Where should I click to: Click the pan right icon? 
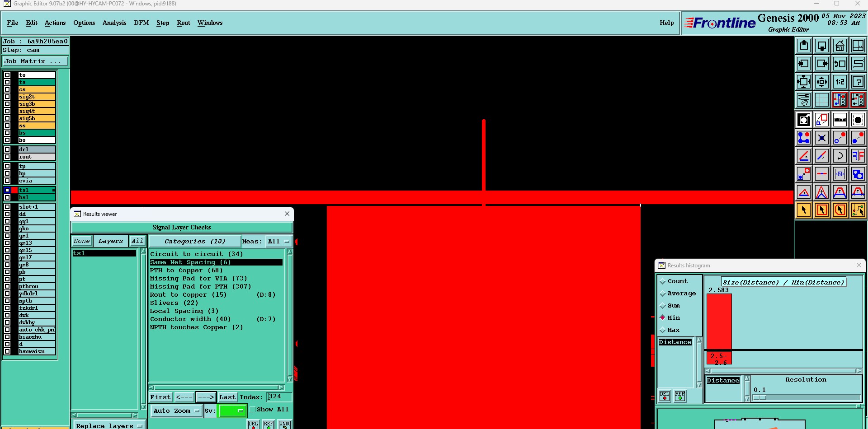[822, 64]
